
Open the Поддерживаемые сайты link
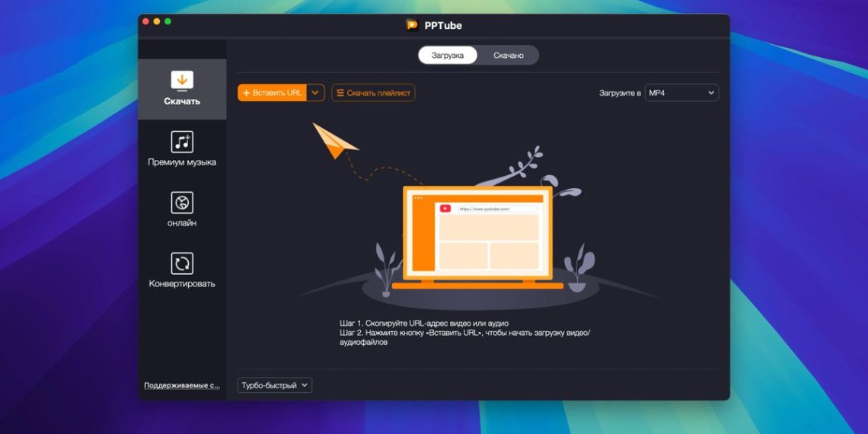[x=182, y=385]
